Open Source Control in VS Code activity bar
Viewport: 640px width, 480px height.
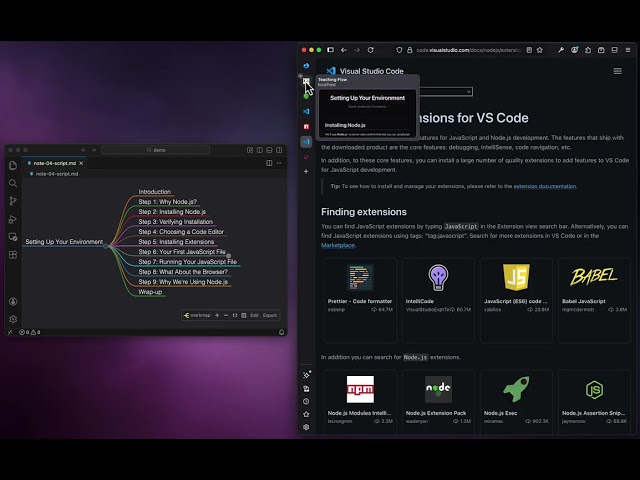pyautogui.click(x=13, y=201)
